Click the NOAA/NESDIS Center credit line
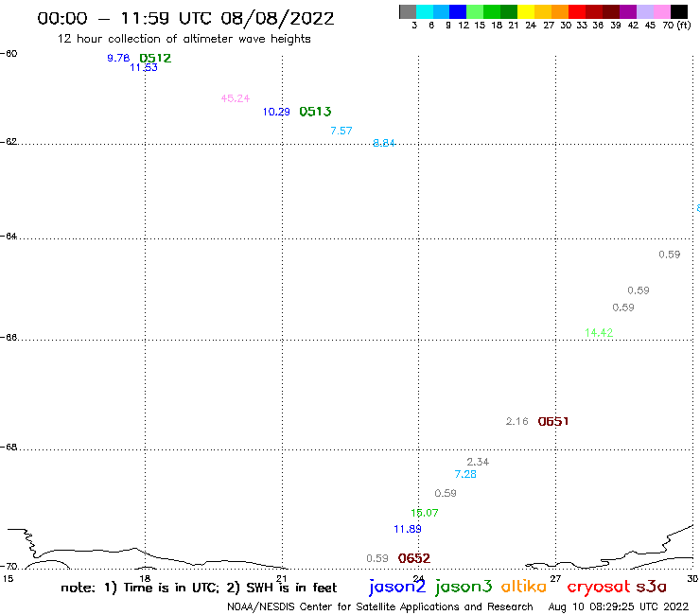The image size is (700, 615). point(380,606)
